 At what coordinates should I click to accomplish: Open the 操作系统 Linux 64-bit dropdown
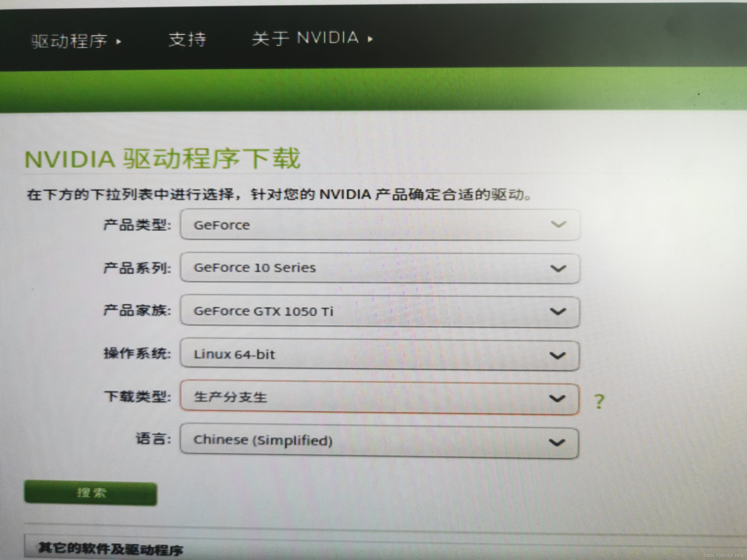[x=380, y=355]
